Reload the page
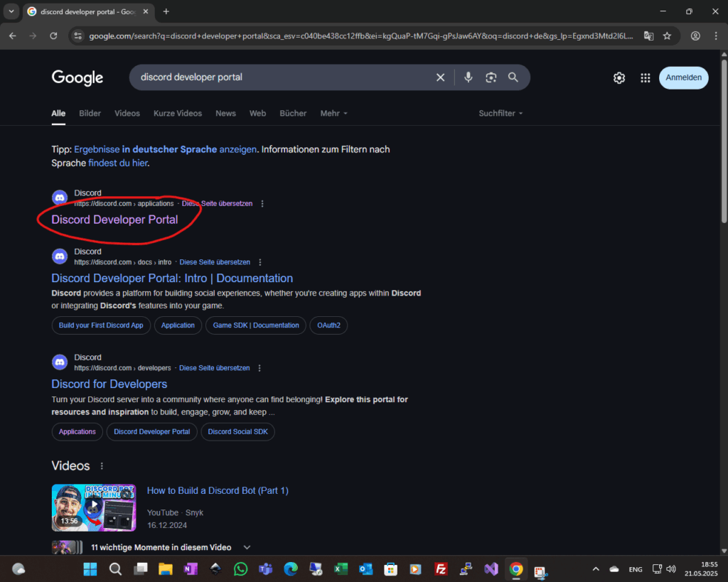 pos(53,36)
